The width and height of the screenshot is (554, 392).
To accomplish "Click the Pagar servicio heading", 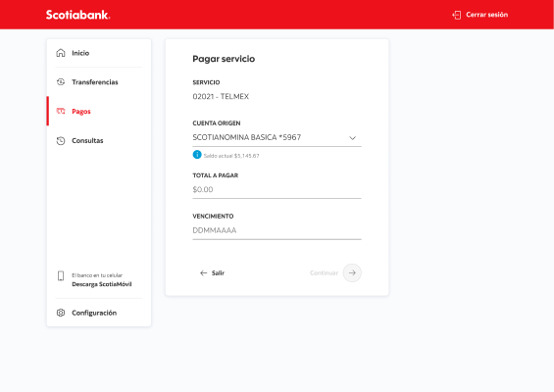I will (x=224, y=59).
